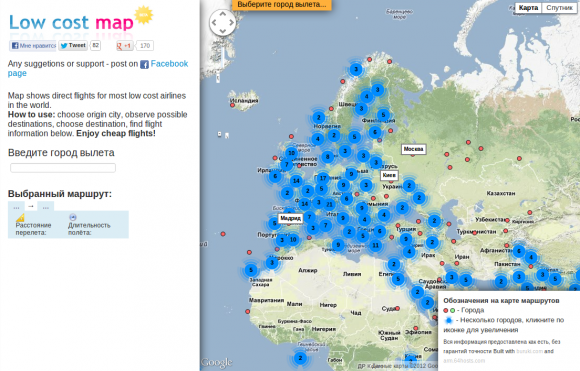Open the cluster marker labeled 8
This screenshot has width=580, height=371.
[327, 157]
